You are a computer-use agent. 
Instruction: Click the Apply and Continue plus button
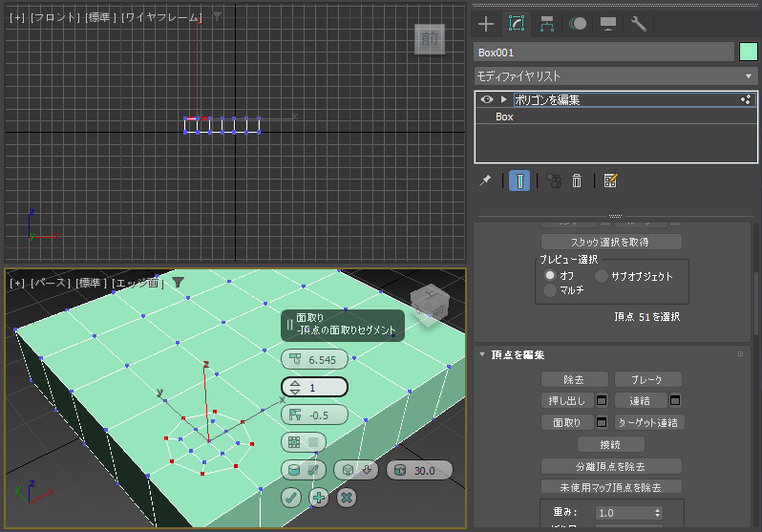click(x=319, y=498)
